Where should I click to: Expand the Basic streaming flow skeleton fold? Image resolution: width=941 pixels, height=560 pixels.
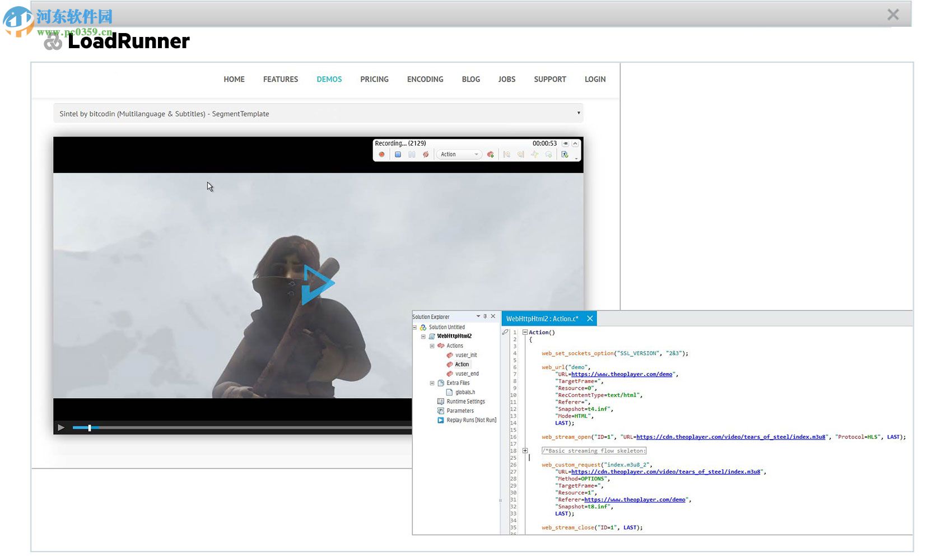525,451
